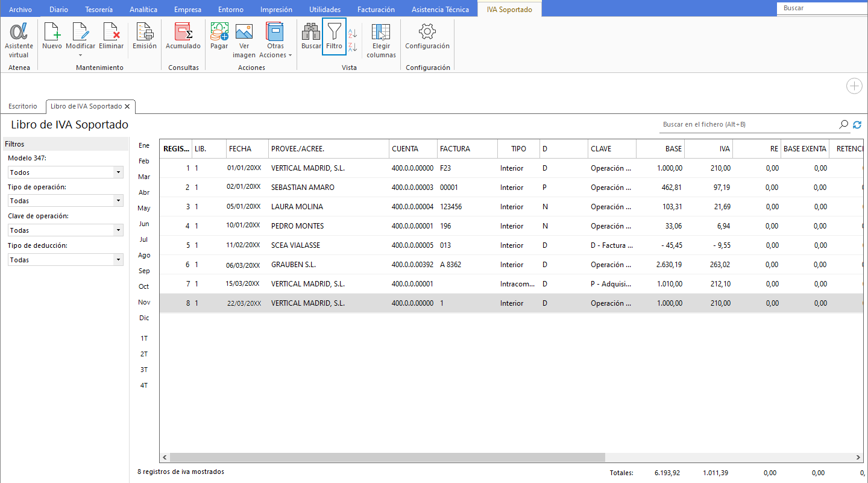Open Otras Acciones menu
Image resolution: width=868 pixels, height=483 pixels.
point(275,40)
